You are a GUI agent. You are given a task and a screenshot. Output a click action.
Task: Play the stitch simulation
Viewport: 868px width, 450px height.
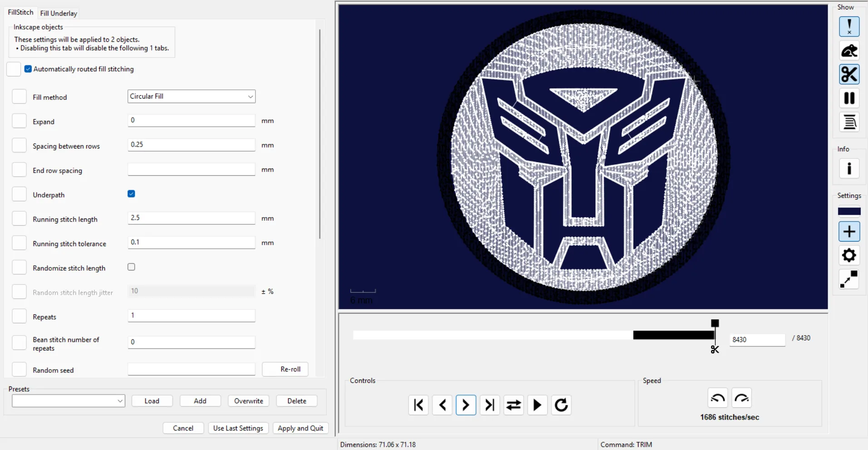click(537, 405)
